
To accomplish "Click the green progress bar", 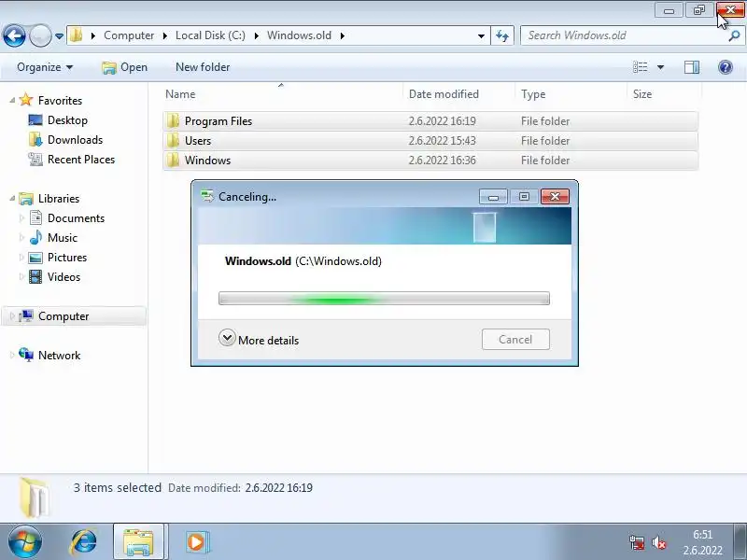I will point(384,299).
